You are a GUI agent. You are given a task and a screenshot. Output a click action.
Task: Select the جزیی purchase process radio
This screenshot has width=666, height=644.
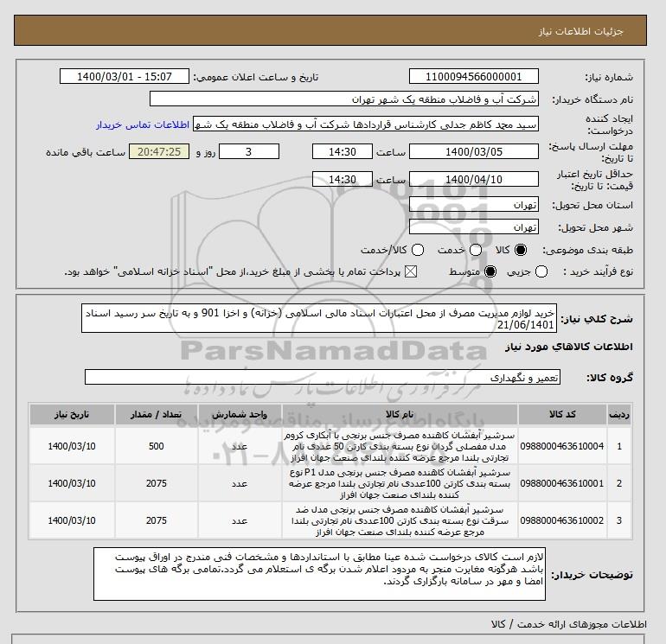click(x=541, y=271)
